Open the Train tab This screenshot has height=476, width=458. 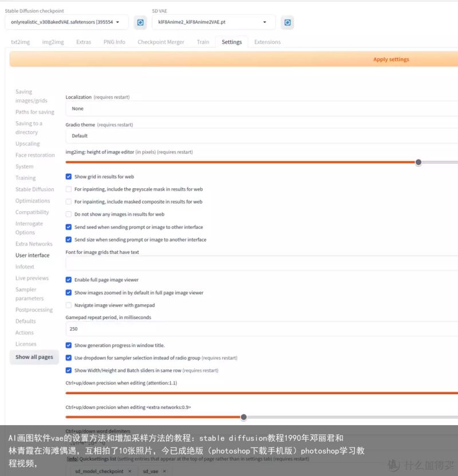[203, 42]
